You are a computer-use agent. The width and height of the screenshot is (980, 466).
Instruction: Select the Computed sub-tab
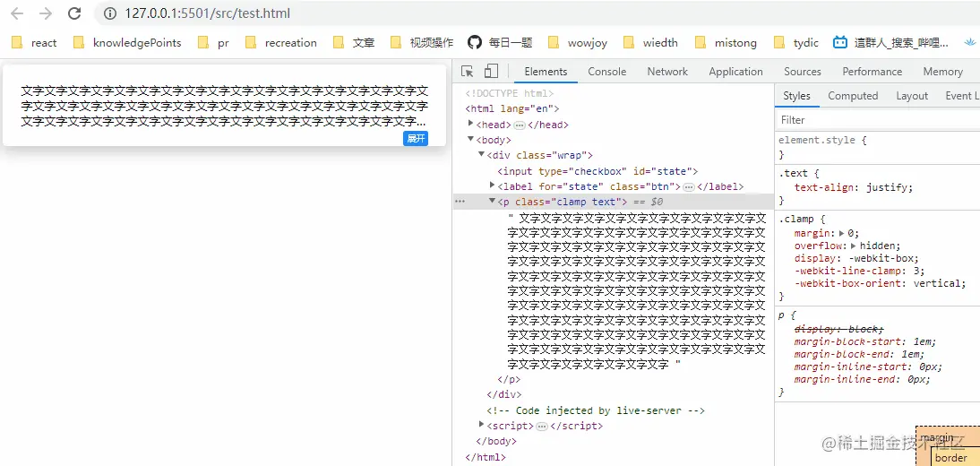pos(853,96)
